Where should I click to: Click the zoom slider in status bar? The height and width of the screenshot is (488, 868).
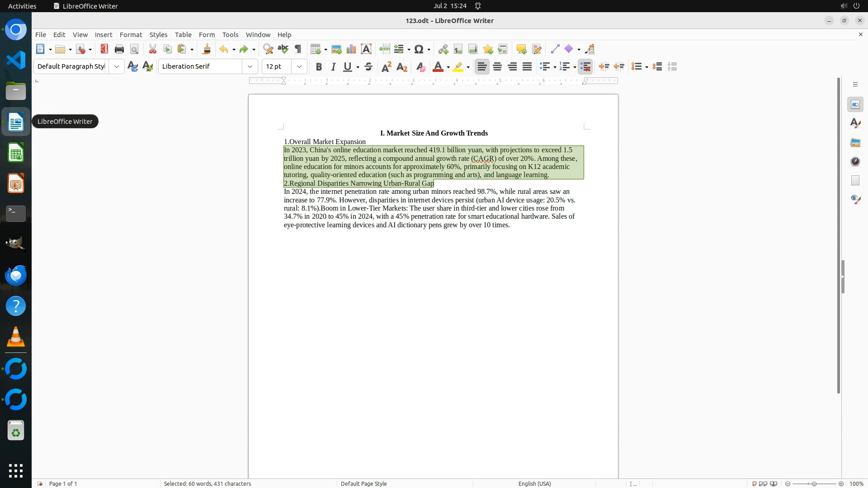[814, 483]
